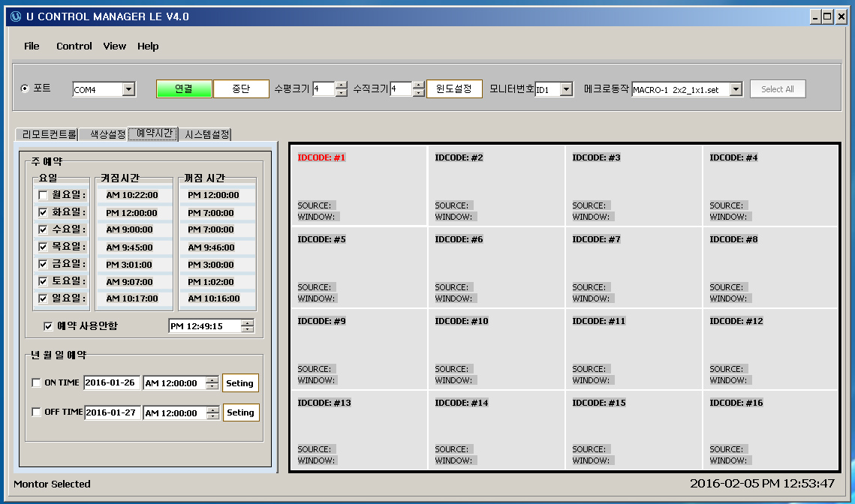Click the ON TIME Seting button
The height and width of the screenshot is (504, 855).
click(x=240, y=383)
